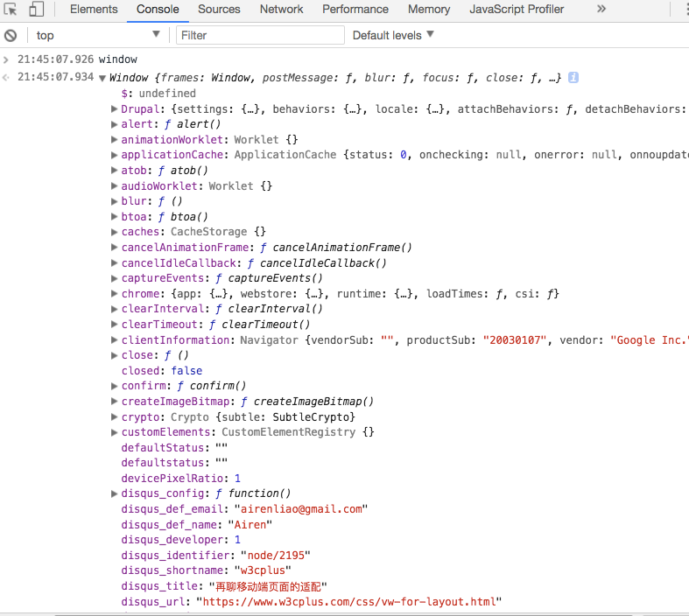689x616 pixels.
Task: Select the Console tab
Action: (x=158, y=10)
